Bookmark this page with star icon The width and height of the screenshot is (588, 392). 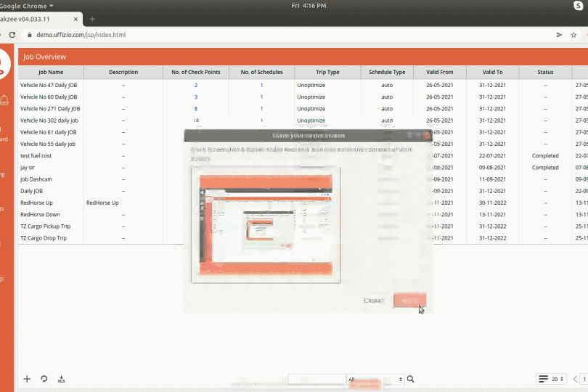(x=574, y=35)
